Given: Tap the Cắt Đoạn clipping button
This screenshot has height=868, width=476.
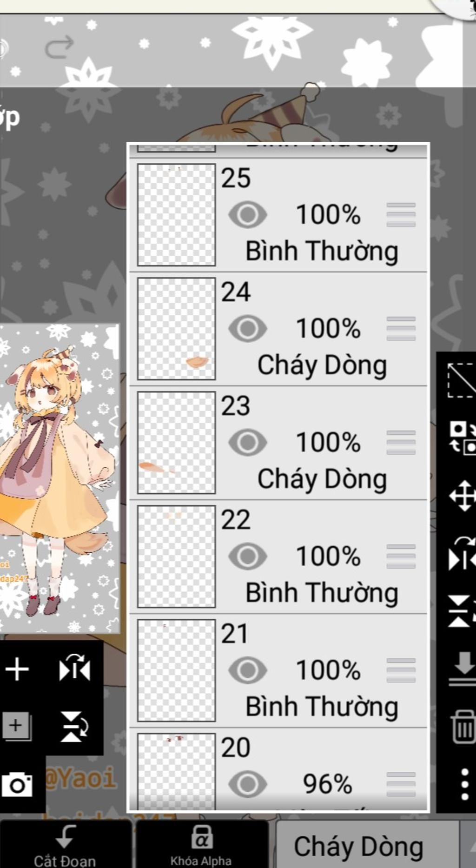Looking at the screenshot, I should point(65,846).
